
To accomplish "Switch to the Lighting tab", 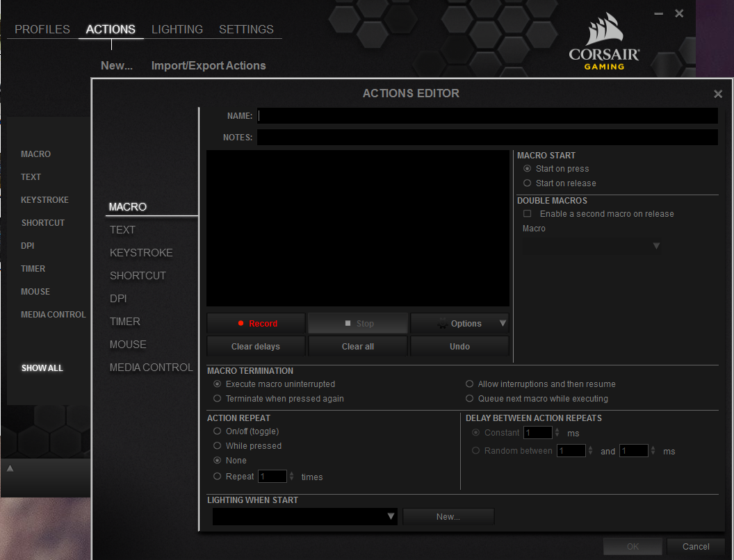I will [x=177, y=29].
